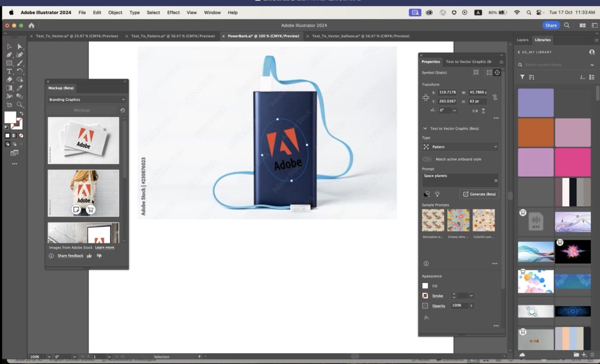Set None fill mode below swatches
600x364 pixels.
tap(21, 136)
